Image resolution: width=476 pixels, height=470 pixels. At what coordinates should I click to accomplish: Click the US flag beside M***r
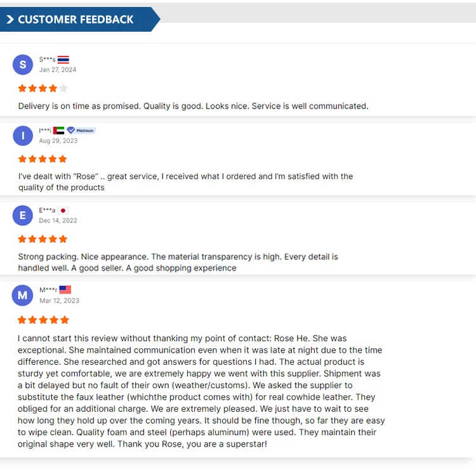(x=65, y=290)
